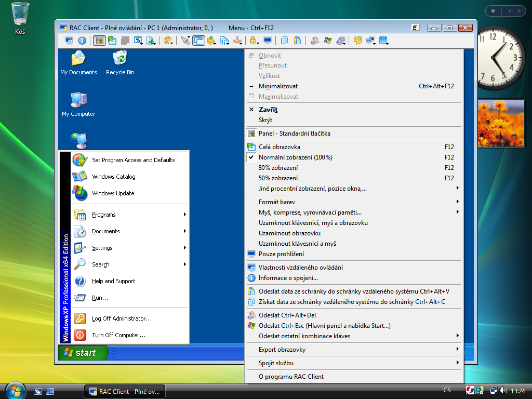Expand Programs in XP start menu
This screenshot has height=399, width=532.
coord(130,215)
